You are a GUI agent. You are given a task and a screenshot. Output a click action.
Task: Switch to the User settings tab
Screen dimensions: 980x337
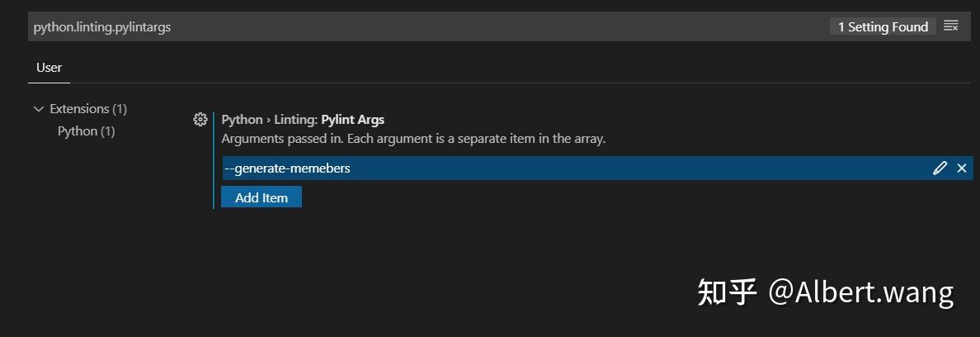point(49,68)
